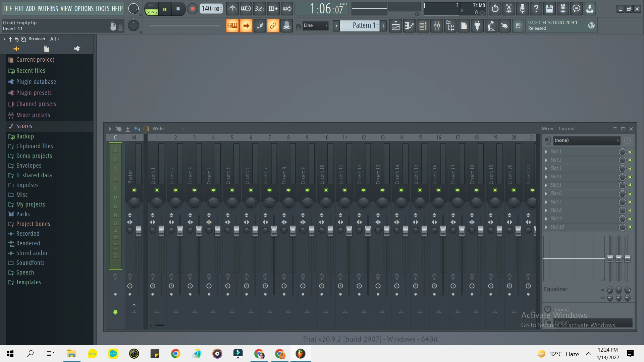Open the snap Line dropdown

coord(315,25)
